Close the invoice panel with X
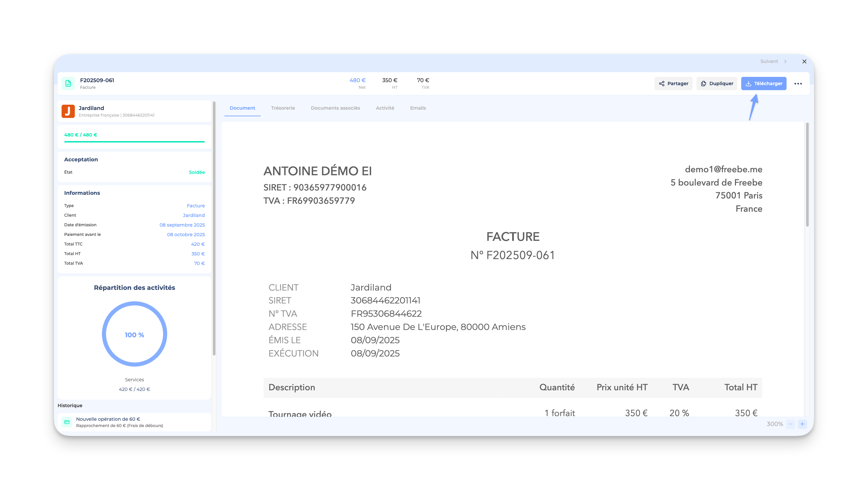 tap(804, 61)
